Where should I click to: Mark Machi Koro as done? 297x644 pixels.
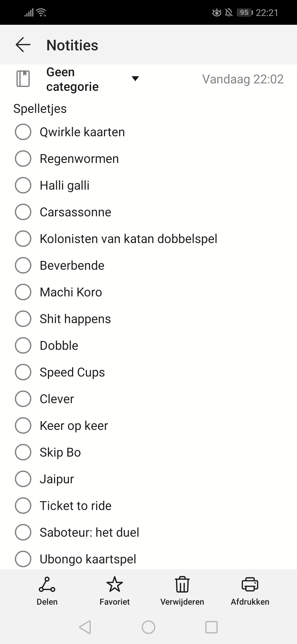pyautogui.click(x=23, y=292)
